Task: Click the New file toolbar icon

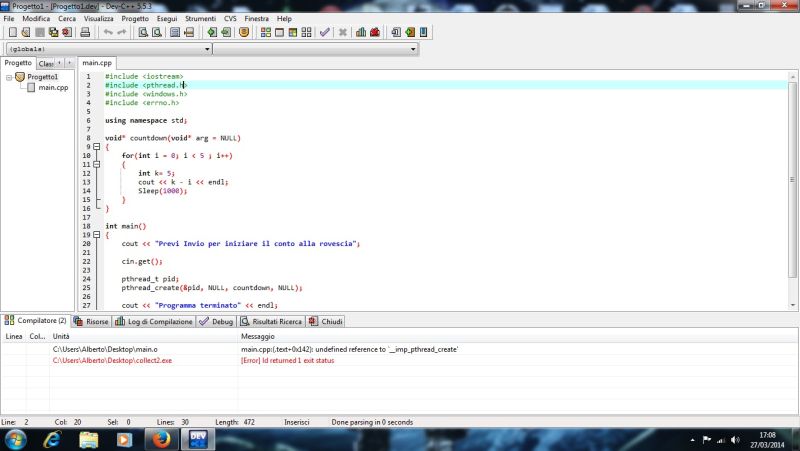Action: [13, 32]
